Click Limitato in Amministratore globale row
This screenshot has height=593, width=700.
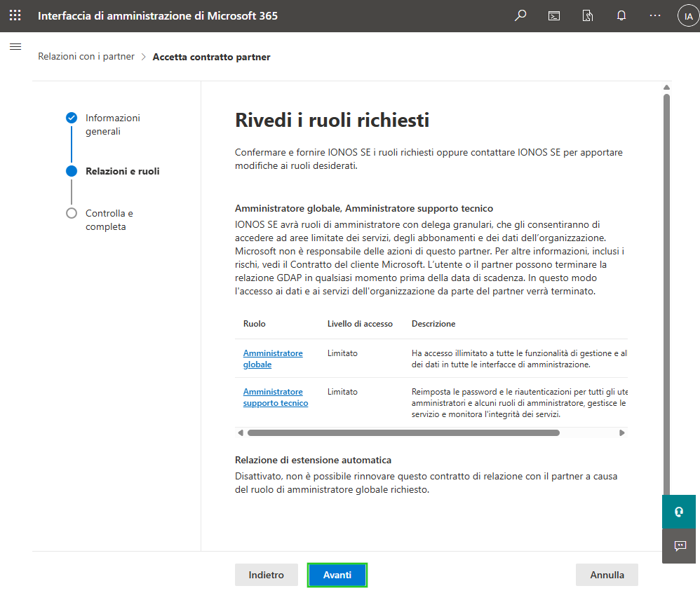342,353
